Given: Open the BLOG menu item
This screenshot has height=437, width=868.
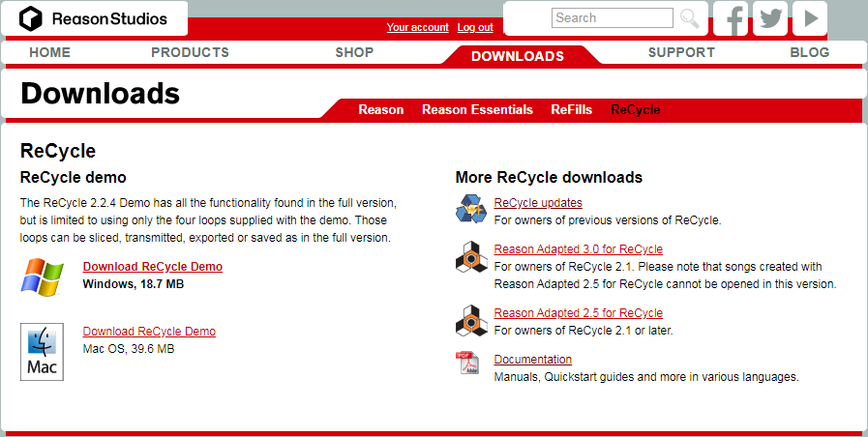Looking at the screenshot, I should [x=809, y=52].
